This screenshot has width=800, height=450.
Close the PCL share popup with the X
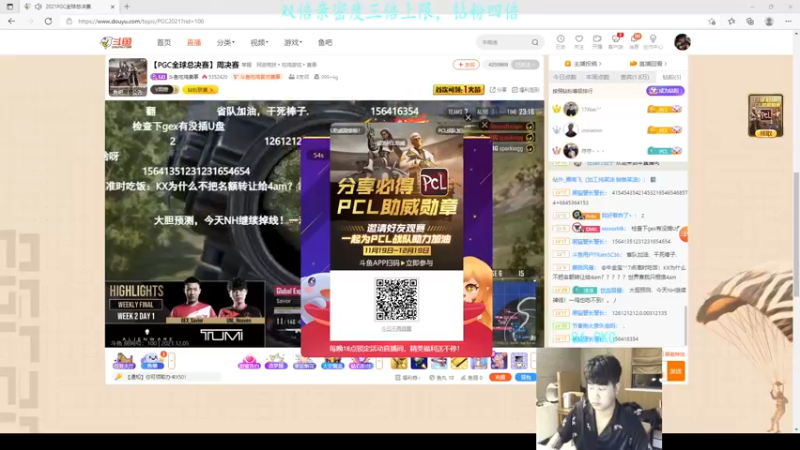tap(468, 117)
